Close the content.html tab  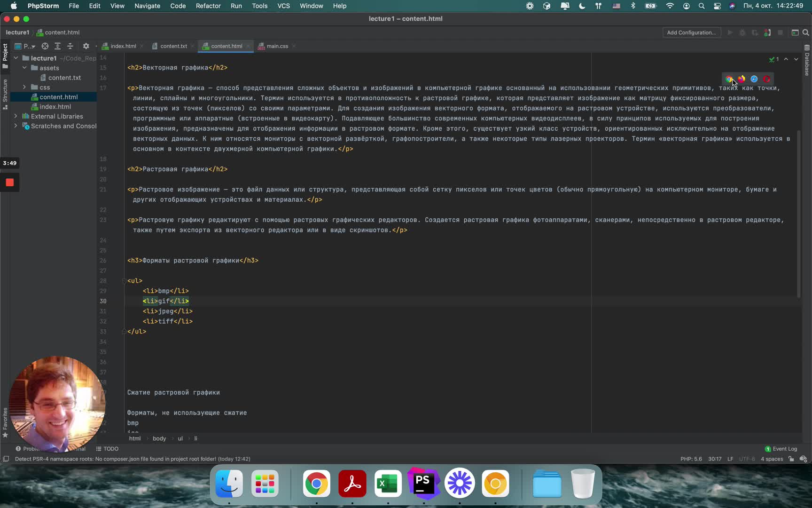click(248, 46)
